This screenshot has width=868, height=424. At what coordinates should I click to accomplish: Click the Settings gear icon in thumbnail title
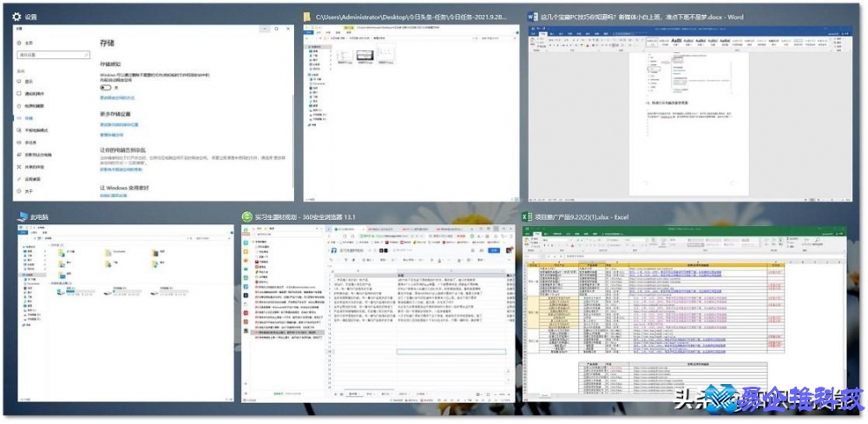click(17, 17)
